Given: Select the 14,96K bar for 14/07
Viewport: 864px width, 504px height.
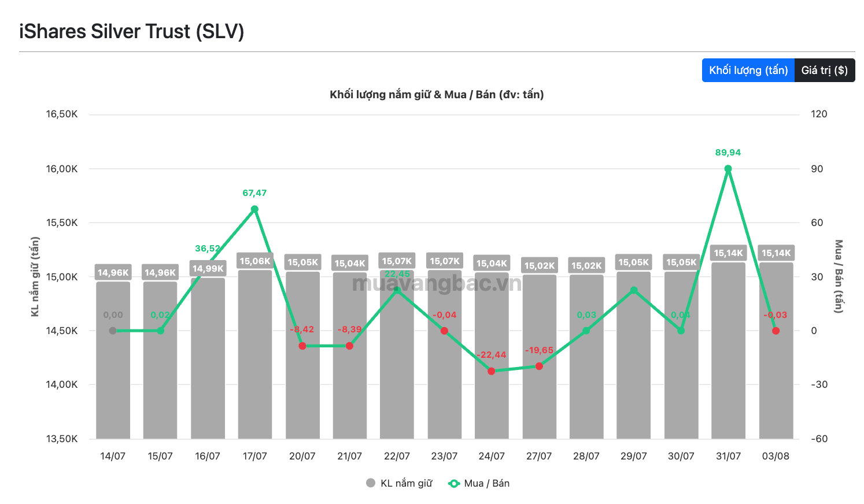Looking at the screenshot, I should pyautogui.click(x=113, y=360).
